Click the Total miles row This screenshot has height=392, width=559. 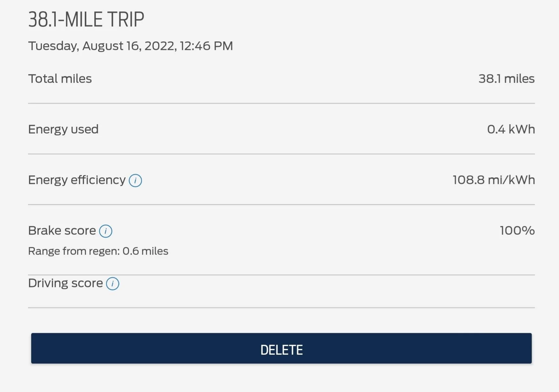click(x=280, y=79)
